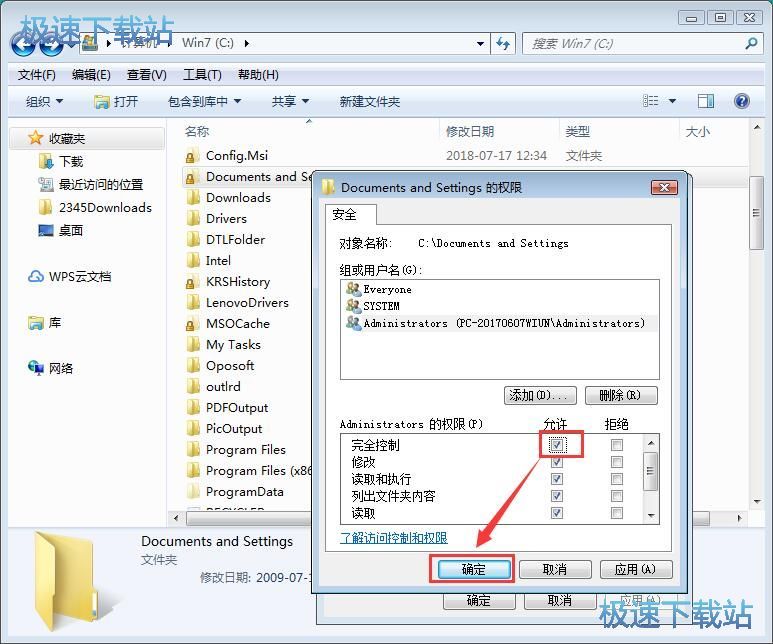Click the refresh address bar icon
This screenshot has height=644, width=773.
[x=503, y=43]
